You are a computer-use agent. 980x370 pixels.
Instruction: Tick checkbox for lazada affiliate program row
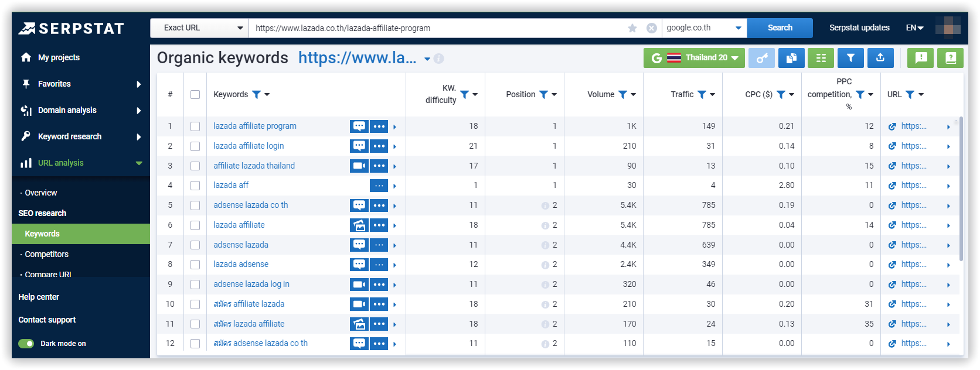point(195,126)
